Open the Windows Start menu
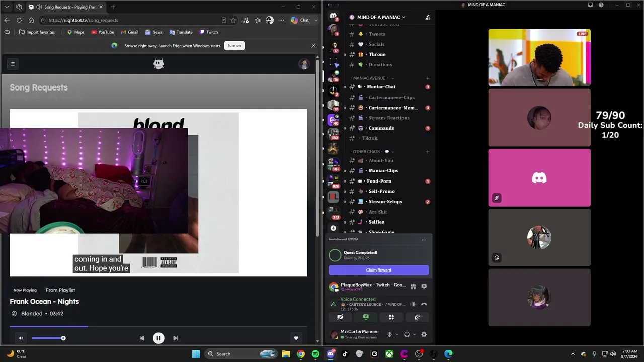The height and width of the screenshot is (362, 644). point(196,354)
